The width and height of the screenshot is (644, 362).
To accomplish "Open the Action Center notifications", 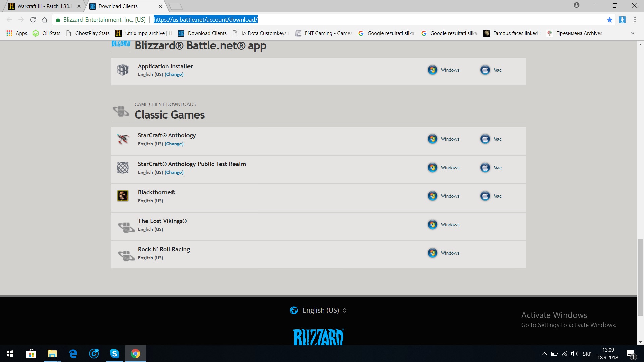I will 631,354.
